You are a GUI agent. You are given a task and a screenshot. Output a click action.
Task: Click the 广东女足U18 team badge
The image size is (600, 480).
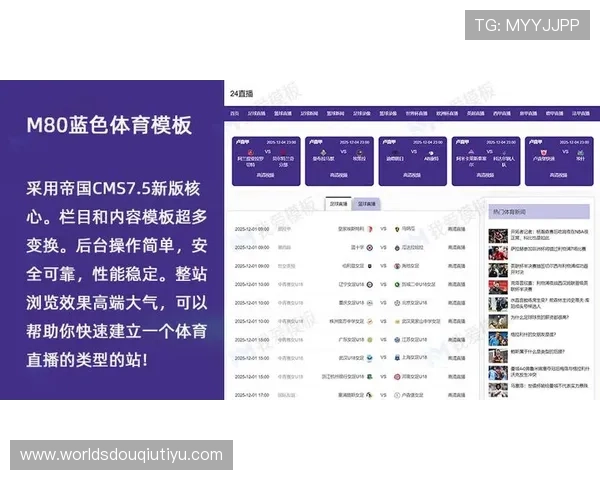(x=370, y=340)
